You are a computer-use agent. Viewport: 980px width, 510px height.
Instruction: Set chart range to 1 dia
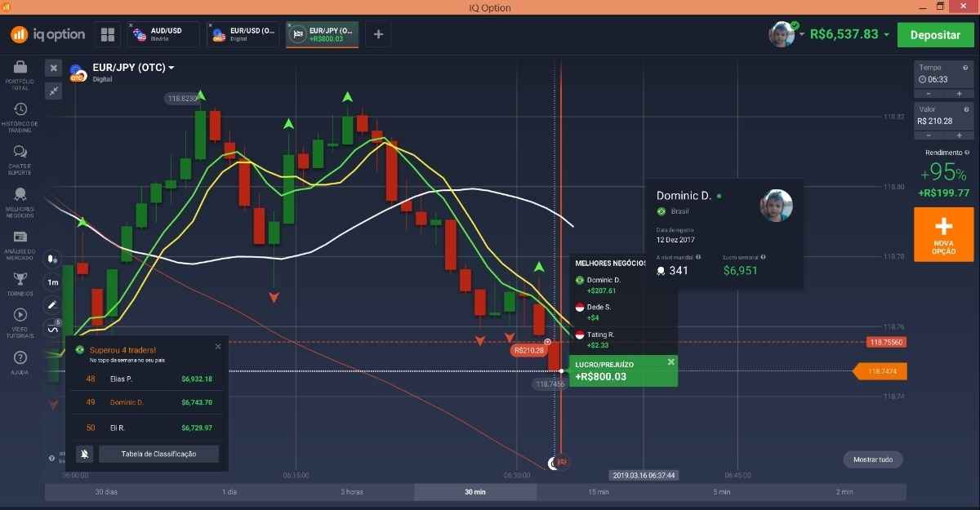[x=229, y=492]
